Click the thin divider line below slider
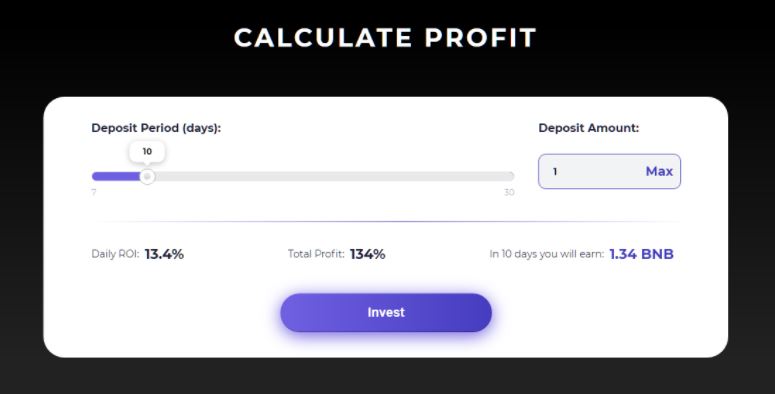This screenshot has width=775, height=395. point(386,221)
